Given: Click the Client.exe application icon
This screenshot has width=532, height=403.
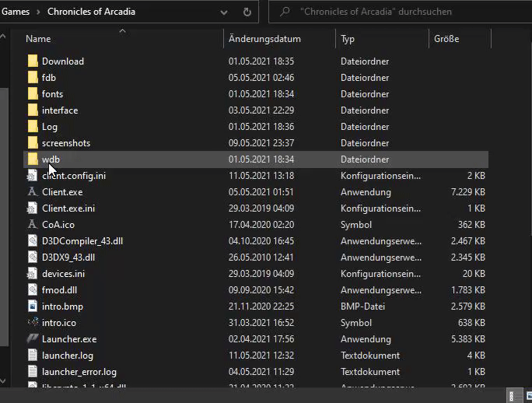Looking at the screenshot, I should pyautogui.click(x=33, y=191).
